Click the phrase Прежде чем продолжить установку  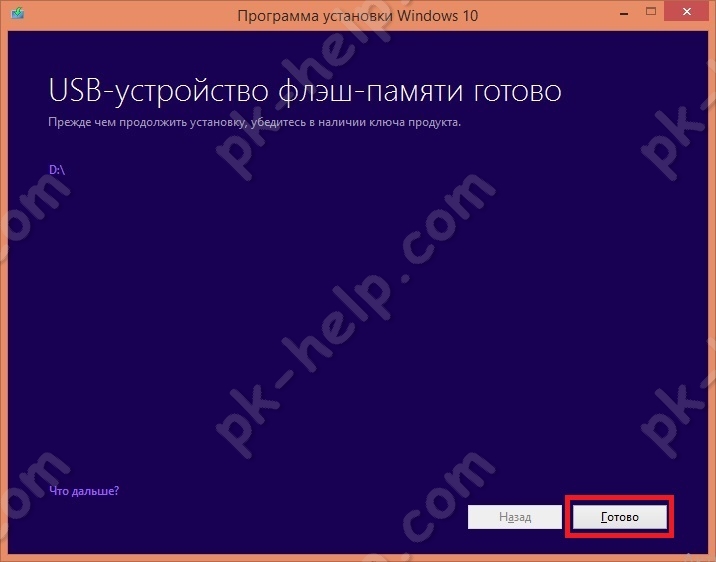147,122
